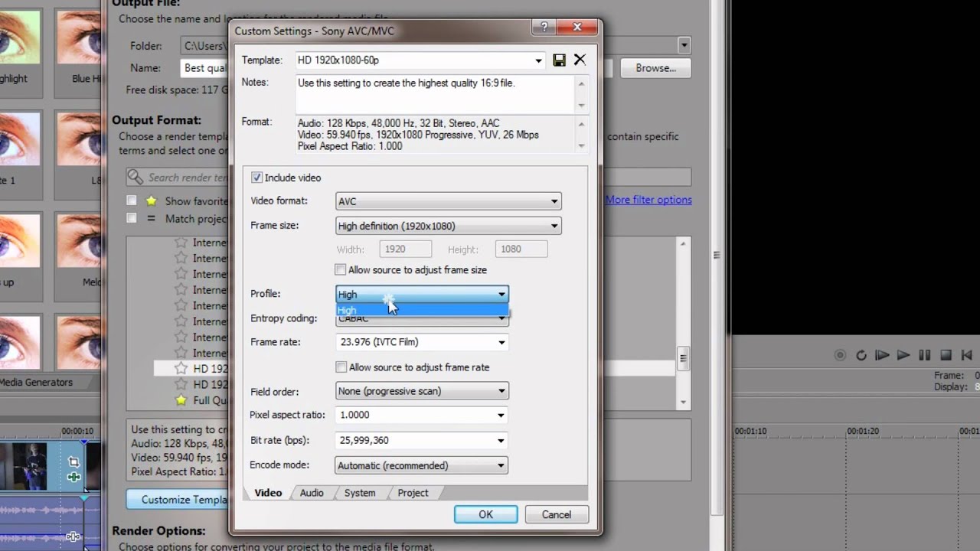Open the Bit rate (bps) dropdown

pos(422,440)
